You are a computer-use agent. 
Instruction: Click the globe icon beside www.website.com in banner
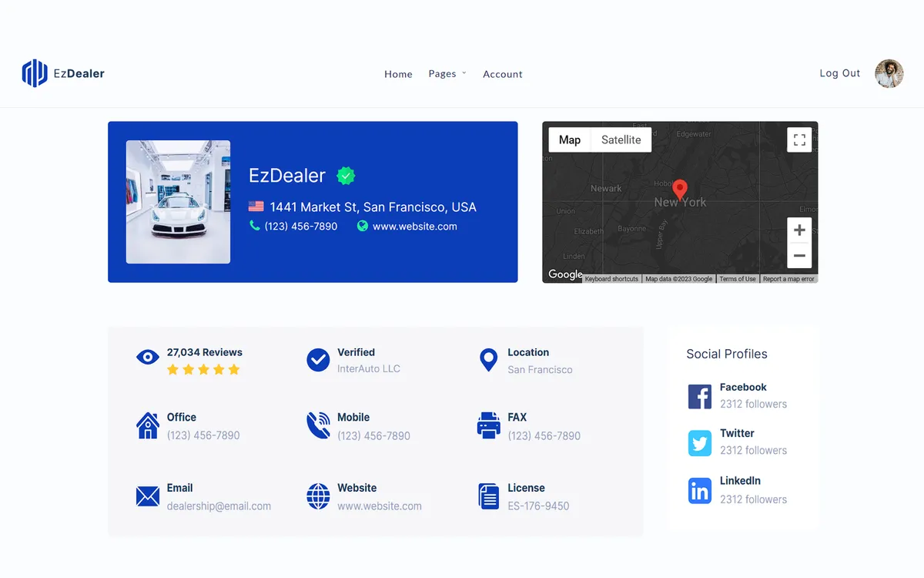(362, 226)
